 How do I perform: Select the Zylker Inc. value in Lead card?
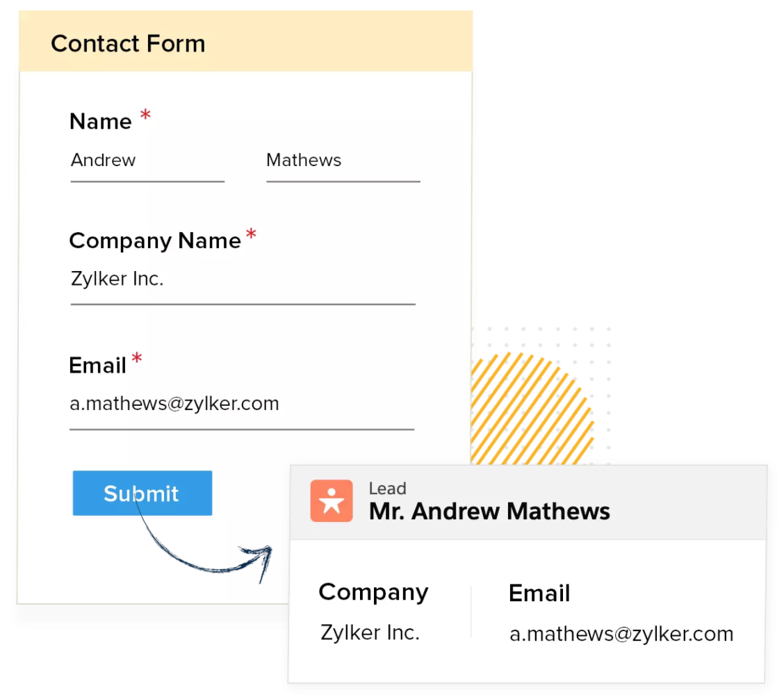(370, 633)
